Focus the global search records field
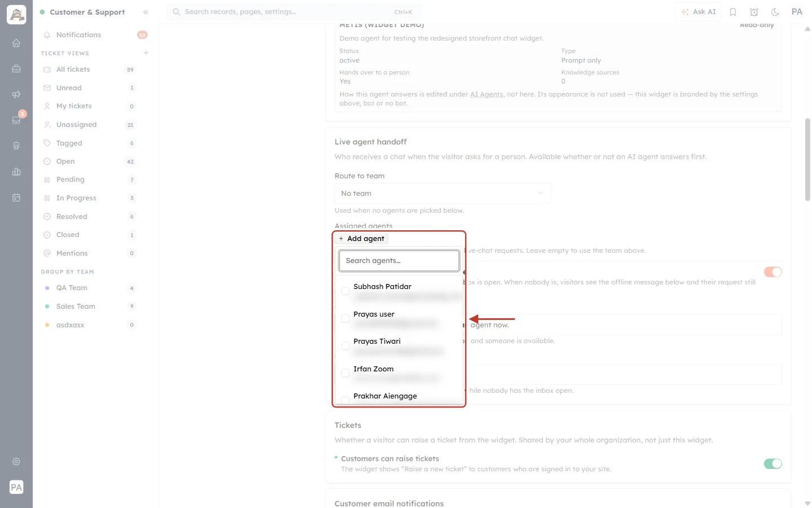 click(x=293, y=12)
